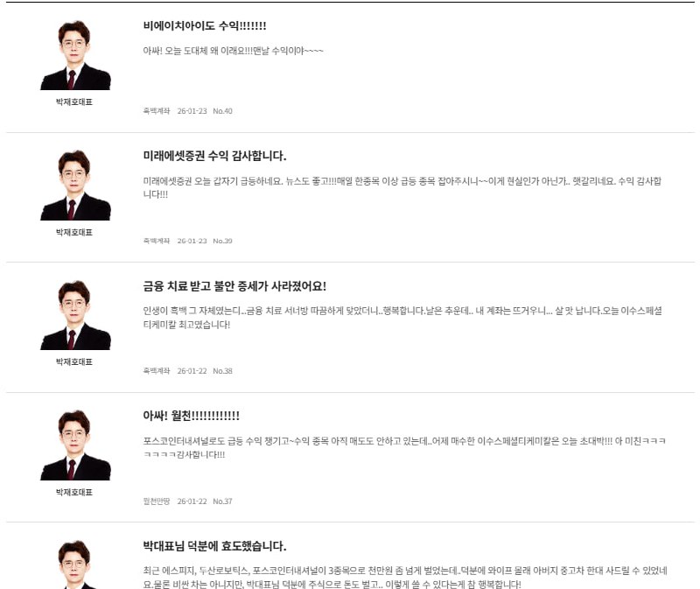
Task: Click the preview text about 미래에셋증권 급등
Action: [402, 187]
